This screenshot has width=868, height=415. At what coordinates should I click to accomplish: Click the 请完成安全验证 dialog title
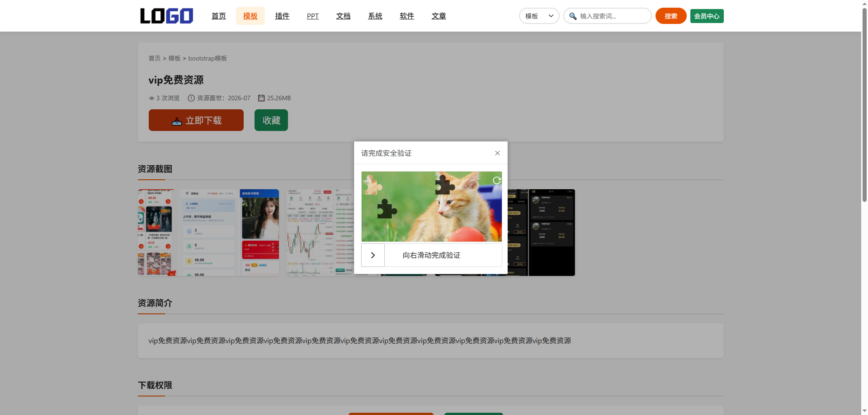(x=386, y=153)
